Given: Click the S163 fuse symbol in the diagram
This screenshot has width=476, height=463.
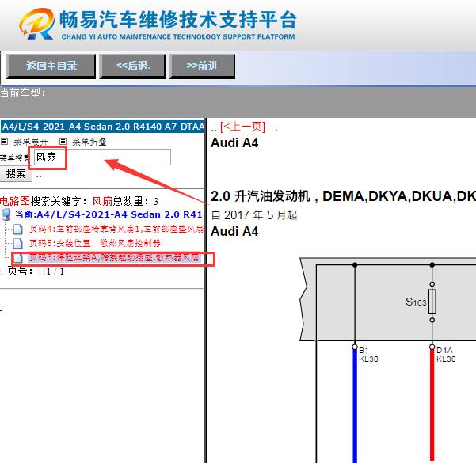Looking at the screenshot, I should (432, 302).
